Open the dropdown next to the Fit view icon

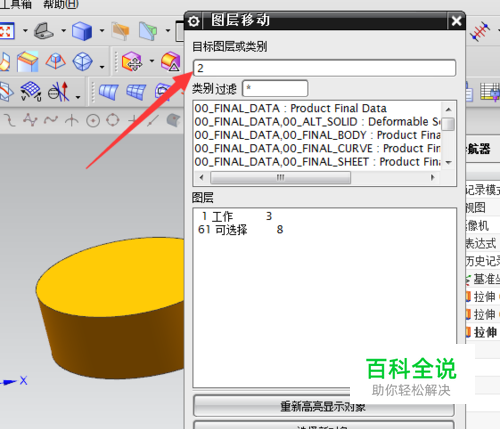[x=25, y=31]
